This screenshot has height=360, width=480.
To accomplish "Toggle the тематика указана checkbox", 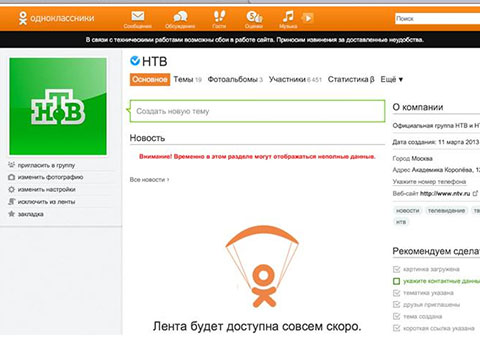I will coord(396,293).
